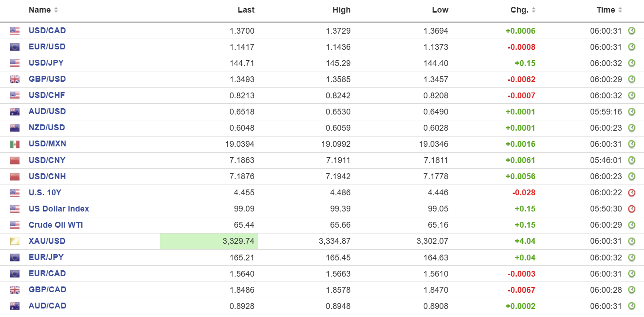Open the NZD/USD pair link
644x317 pixels.
(x=47, y=128)
